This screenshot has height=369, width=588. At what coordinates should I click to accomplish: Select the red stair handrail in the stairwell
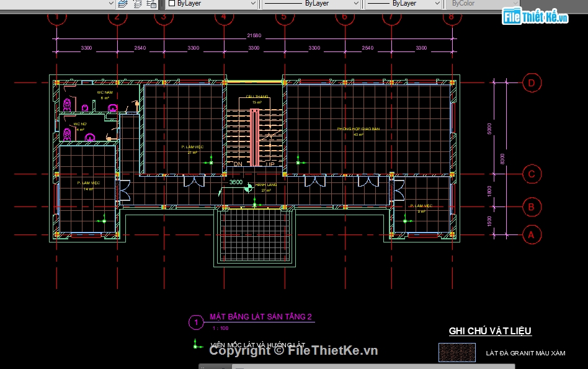tap(254, 137)
